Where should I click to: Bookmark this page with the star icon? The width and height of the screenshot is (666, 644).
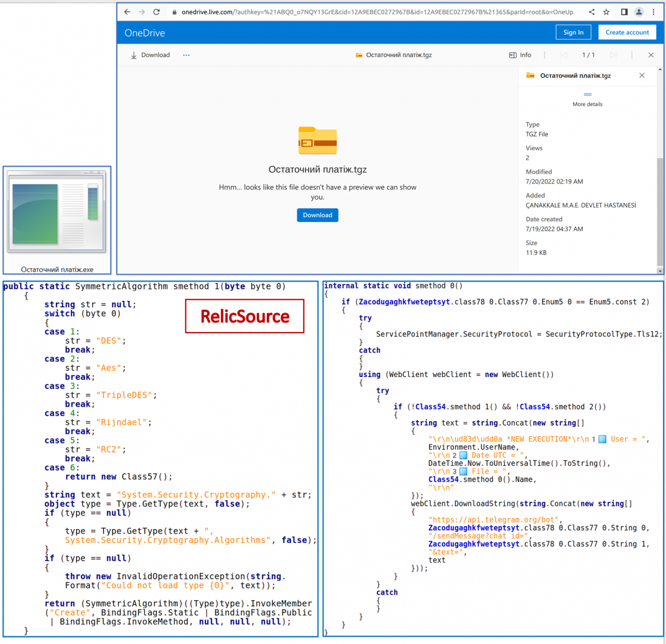click(607, 12)
